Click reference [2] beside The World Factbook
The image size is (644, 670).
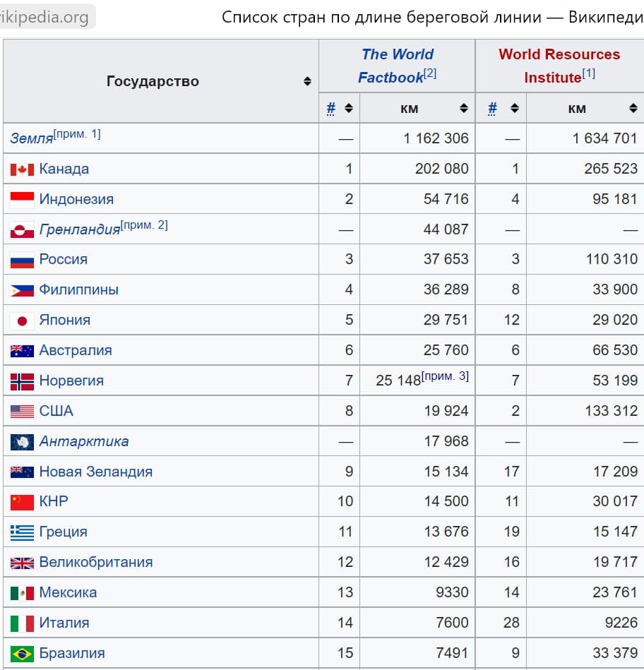430,73
